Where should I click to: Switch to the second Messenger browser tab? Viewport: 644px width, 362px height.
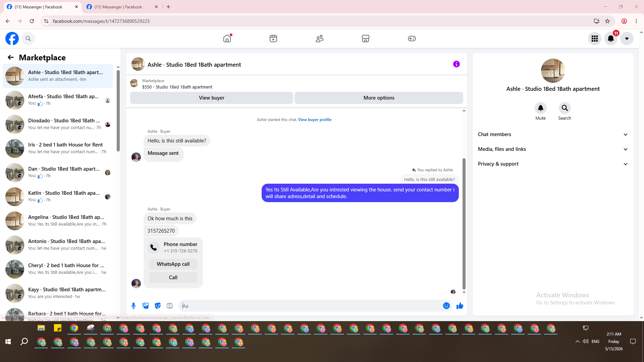pos(122,7)
